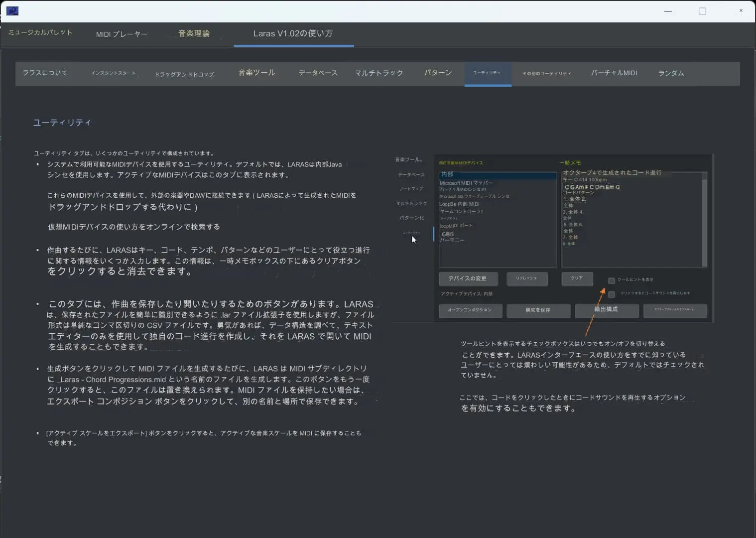Image resolution: width=756 pixels, height=538 pixels.
Task: Select Microsoft MIDI マッパー in the device list
Action: coord(466,183)
